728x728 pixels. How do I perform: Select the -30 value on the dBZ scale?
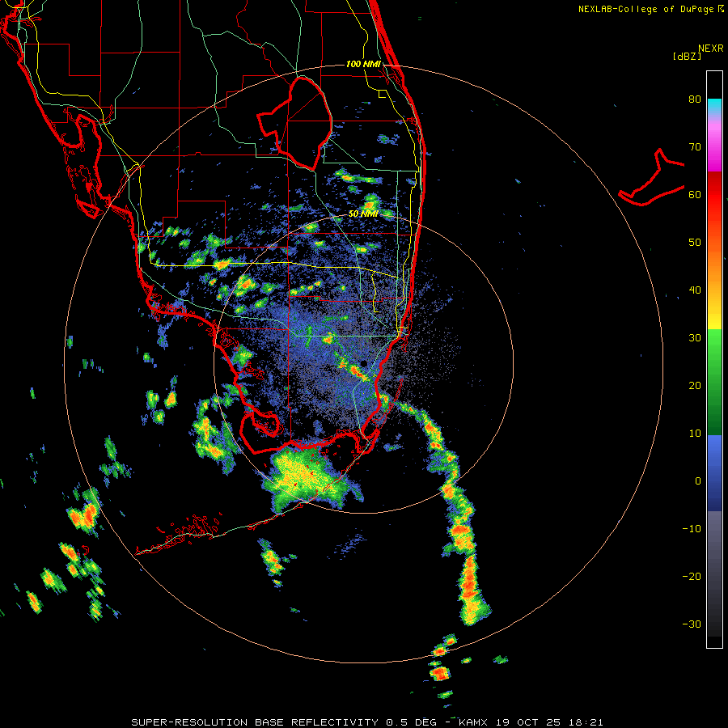pos(692,624)
